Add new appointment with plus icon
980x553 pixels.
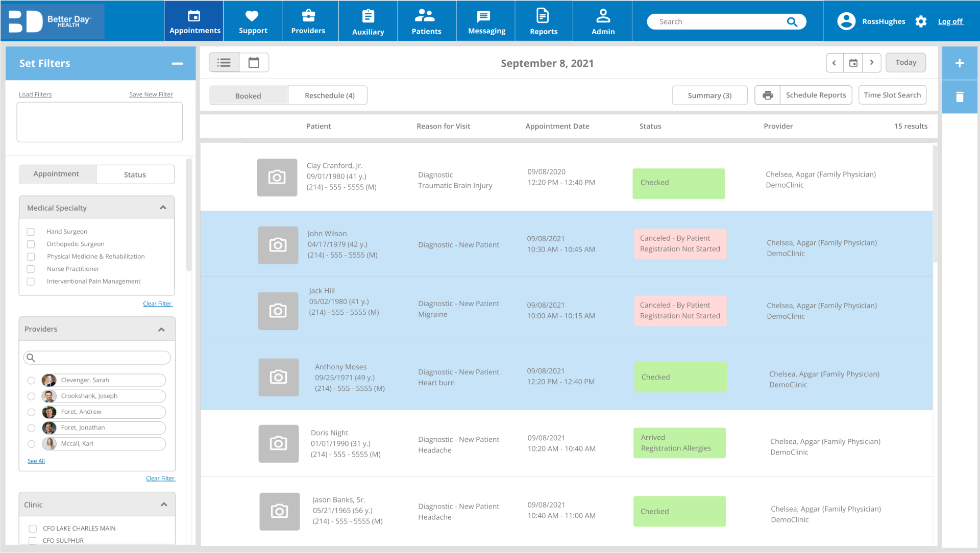[960, 63]
